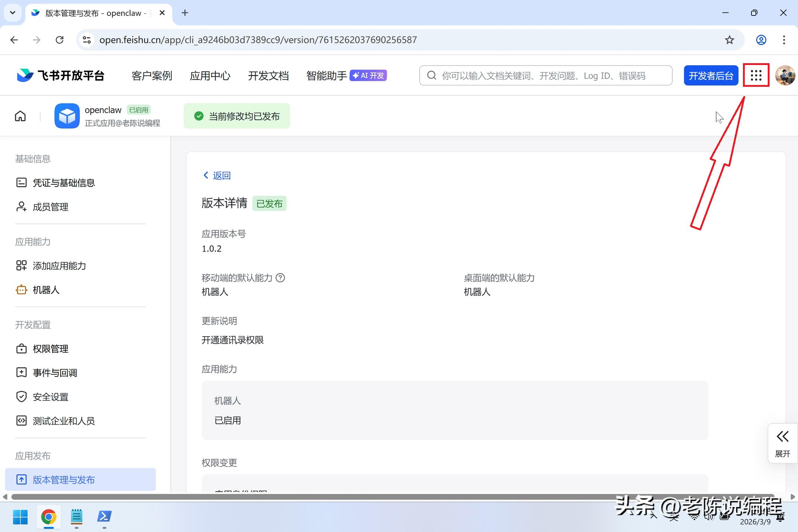This screenshot has height=532, width=798.
Task: Click the site information icon in address bar
Action: pyautogui.click(x=87, y=40)
